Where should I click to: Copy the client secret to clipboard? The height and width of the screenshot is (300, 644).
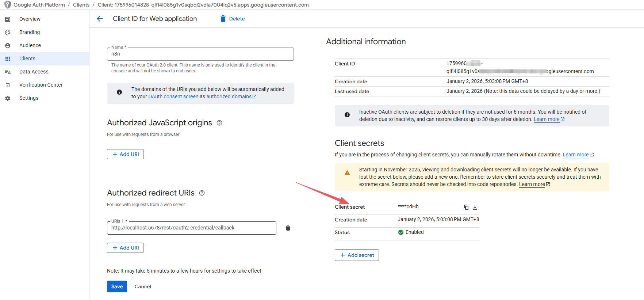point(466,207)
